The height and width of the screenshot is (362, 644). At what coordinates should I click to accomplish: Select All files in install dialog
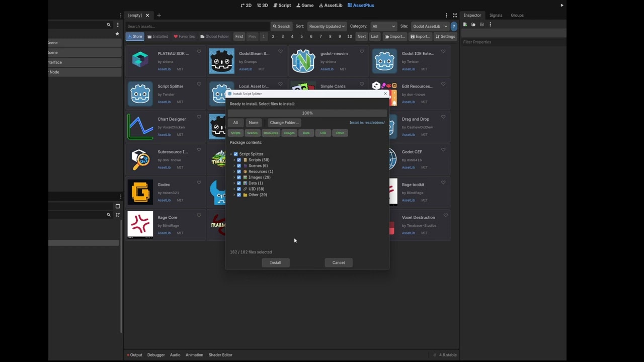coord(235,123)
